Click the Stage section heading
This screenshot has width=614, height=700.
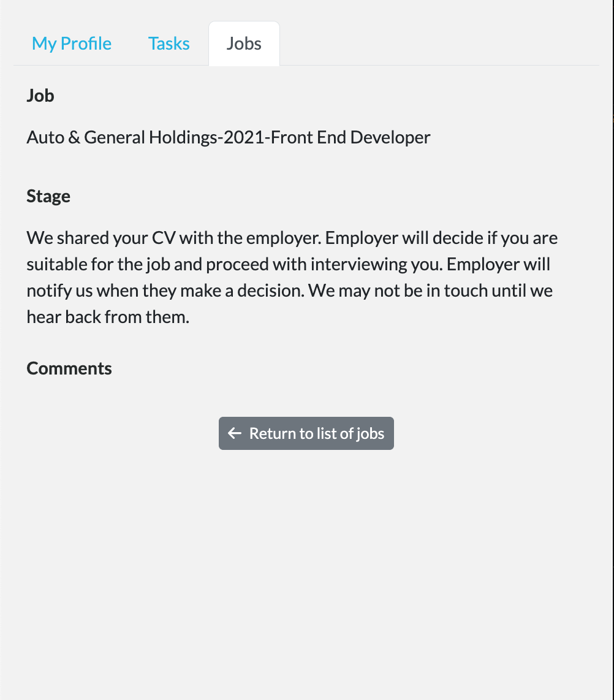[x=48, y=196]
